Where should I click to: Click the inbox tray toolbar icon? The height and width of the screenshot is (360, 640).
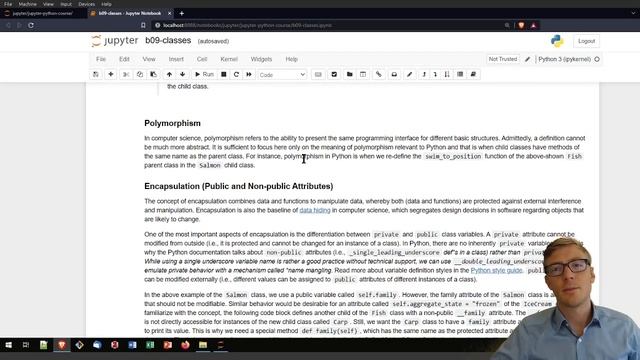394,74
